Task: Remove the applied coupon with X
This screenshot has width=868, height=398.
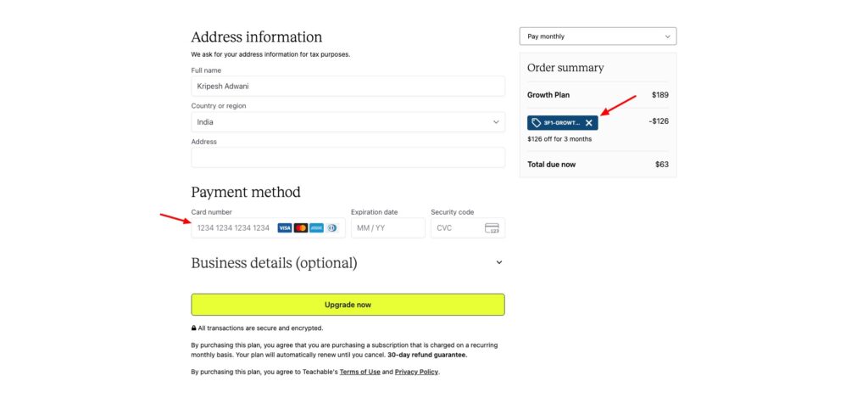Action: click(x=589, y=123)
